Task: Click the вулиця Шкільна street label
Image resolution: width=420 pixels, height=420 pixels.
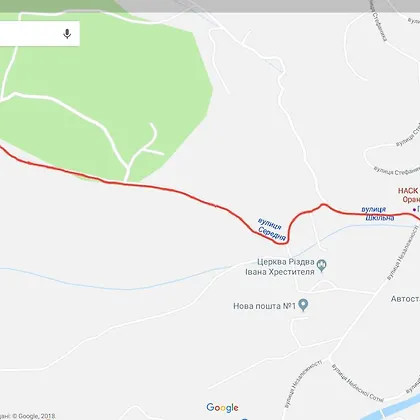Action: [378, 214]
